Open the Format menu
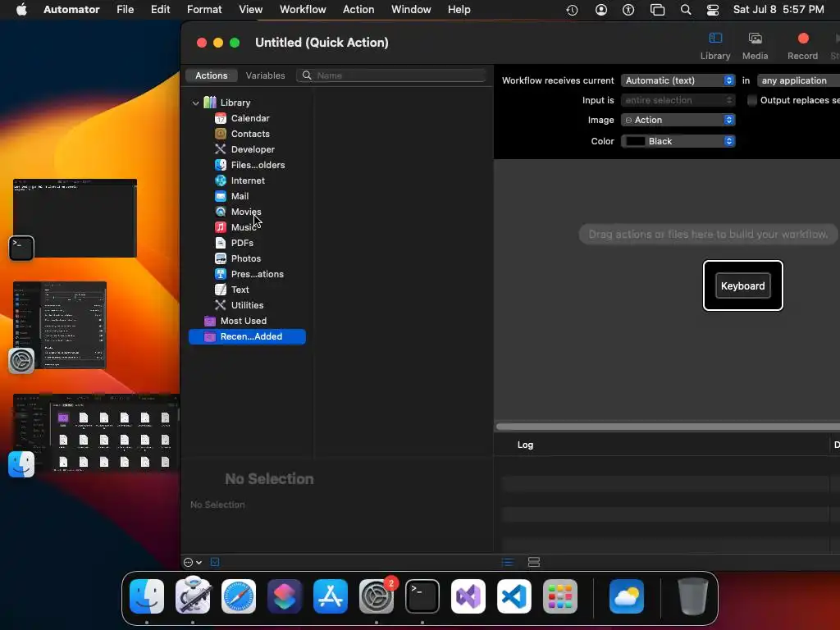 204,9
